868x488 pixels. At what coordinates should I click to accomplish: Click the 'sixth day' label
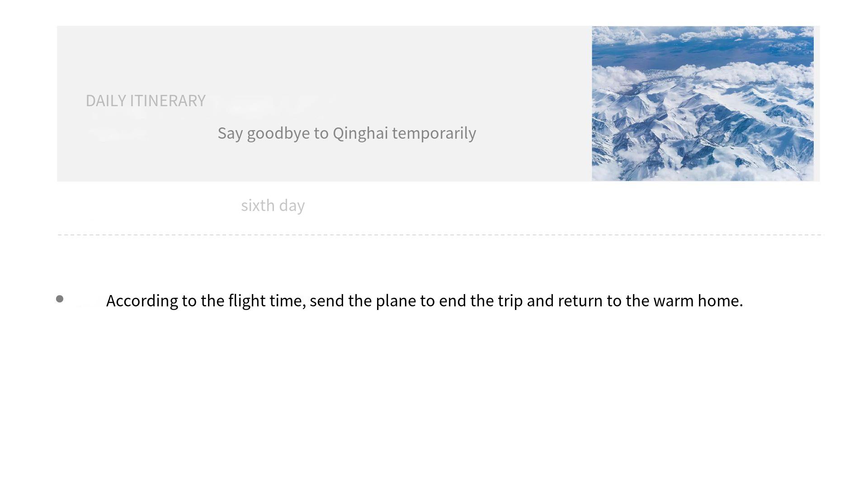273,206
